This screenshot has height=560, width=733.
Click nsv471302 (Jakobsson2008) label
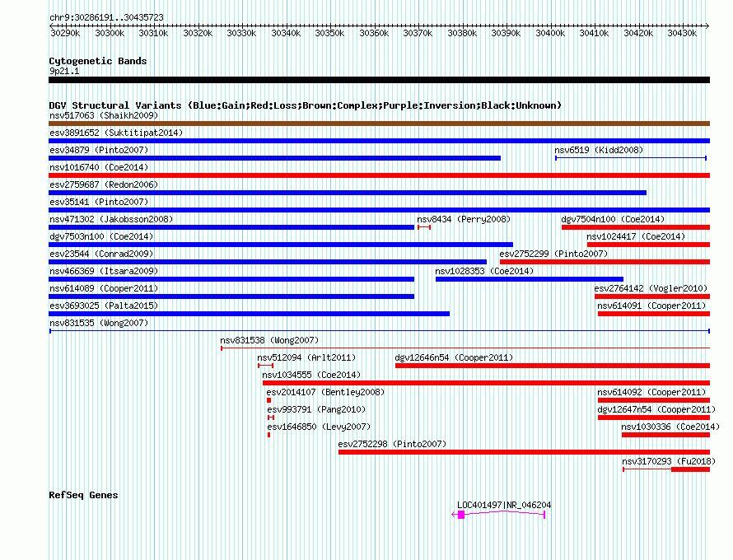pyautogui.click(x=111, y=219)
